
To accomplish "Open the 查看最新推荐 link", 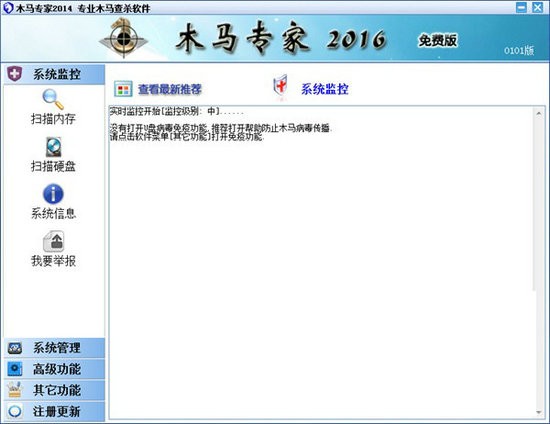I will pos(170,89).
